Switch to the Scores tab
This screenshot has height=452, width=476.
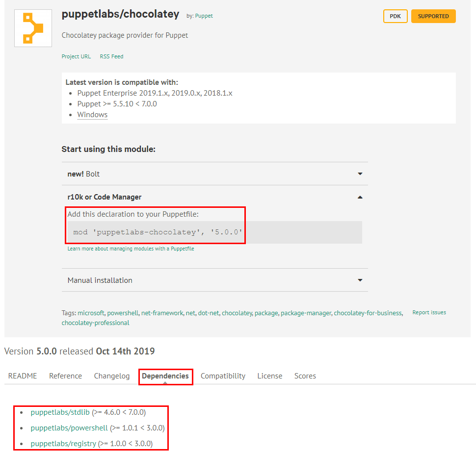point(305,376)
